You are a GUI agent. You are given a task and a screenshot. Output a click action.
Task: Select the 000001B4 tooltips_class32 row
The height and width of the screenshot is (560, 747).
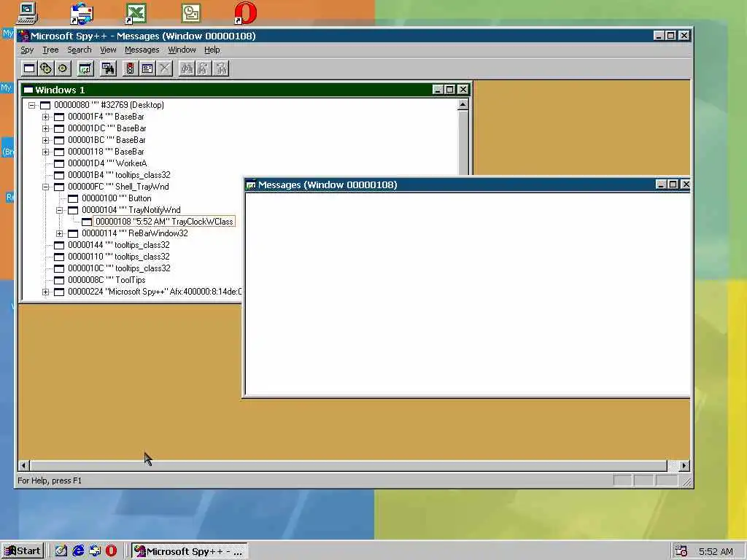119,175
